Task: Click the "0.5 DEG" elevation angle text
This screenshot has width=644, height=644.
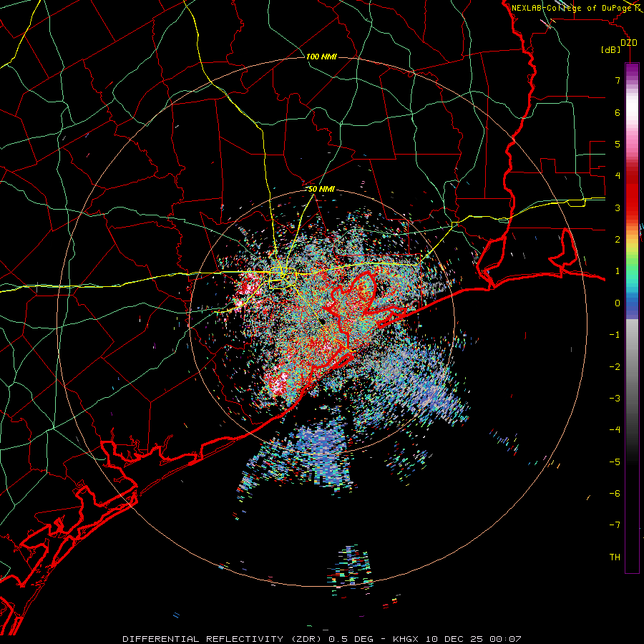Action: pyautogui.click(x=351, y=639)
